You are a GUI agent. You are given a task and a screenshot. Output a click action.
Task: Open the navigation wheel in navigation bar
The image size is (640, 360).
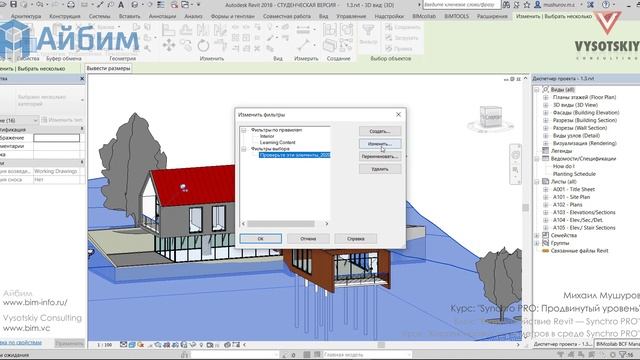[x=516, y=156]
